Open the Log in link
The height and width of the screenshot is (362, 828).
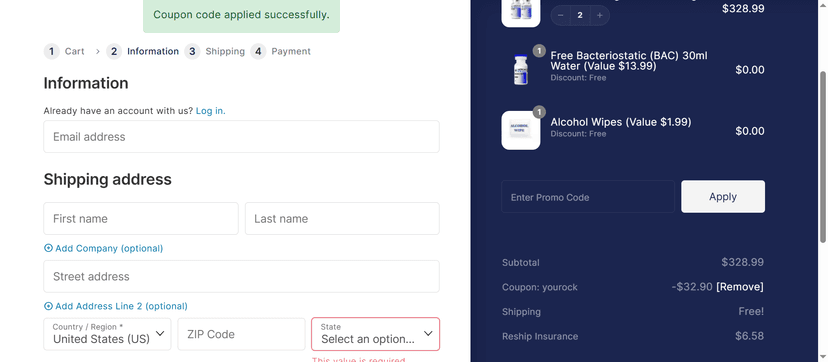tap(211, 111)
